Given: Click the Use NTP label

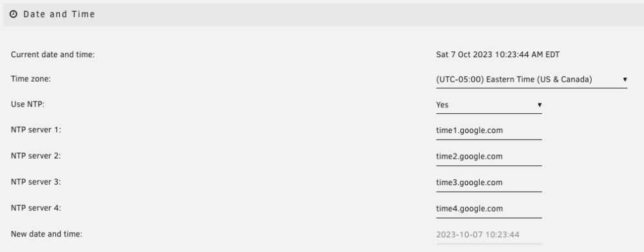Looking at the screenshot, I should 28,104.
